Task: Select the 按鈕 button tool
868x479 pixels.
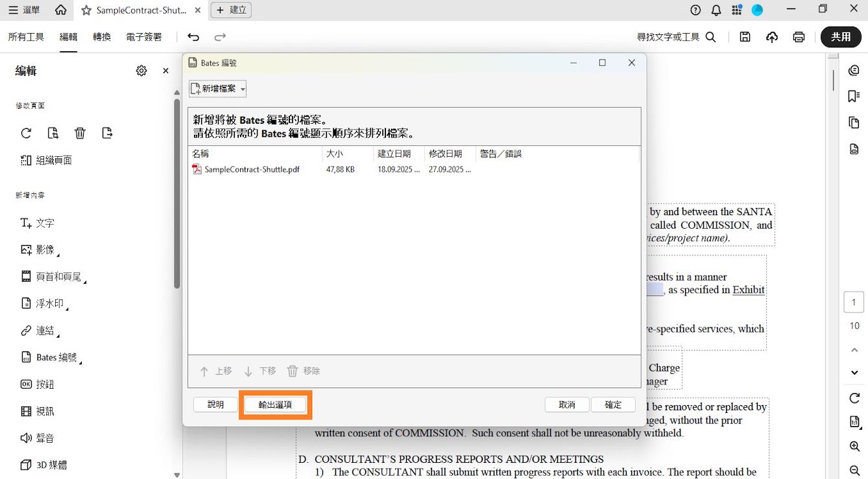Action: [x=38, y=384]
